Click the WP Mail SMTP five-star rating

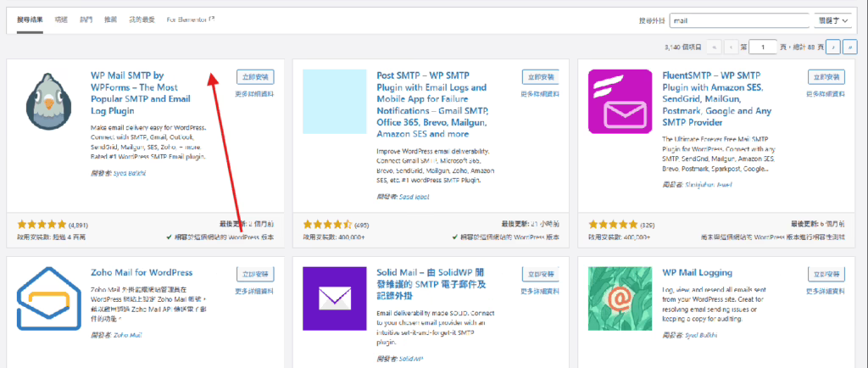[42, 225]
